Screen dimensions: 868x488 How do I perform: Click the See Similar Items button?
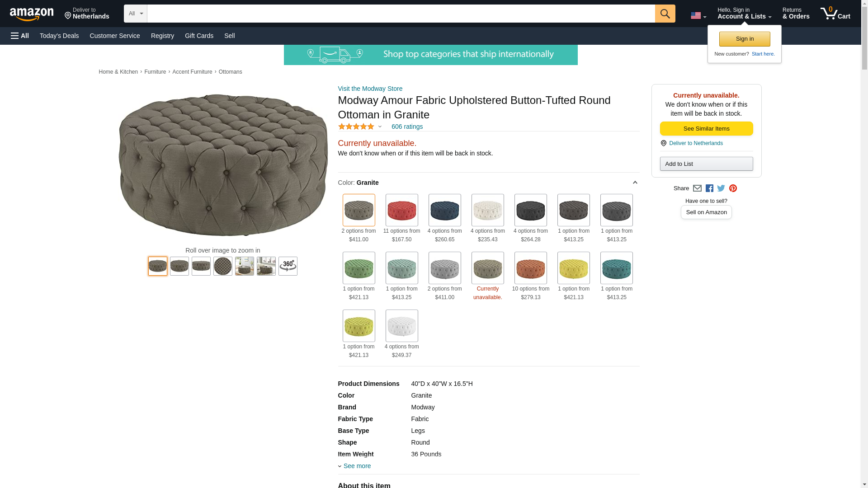tap(706, 129)
